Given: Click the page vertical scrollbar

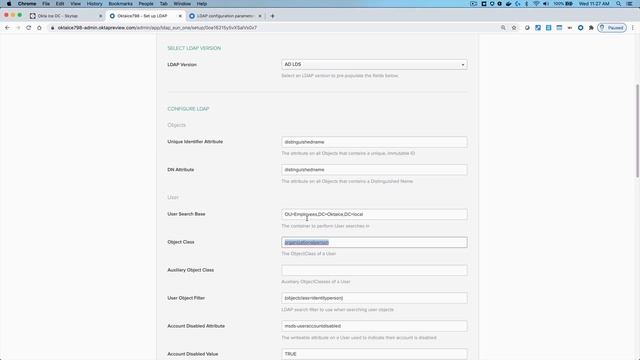Looking at the screenshot, I should (x=637, y=131).
